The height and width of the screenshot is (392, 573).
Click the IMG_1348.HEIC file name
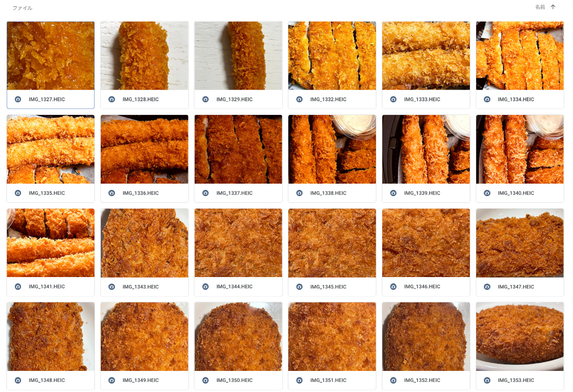(x=47, y=381)
